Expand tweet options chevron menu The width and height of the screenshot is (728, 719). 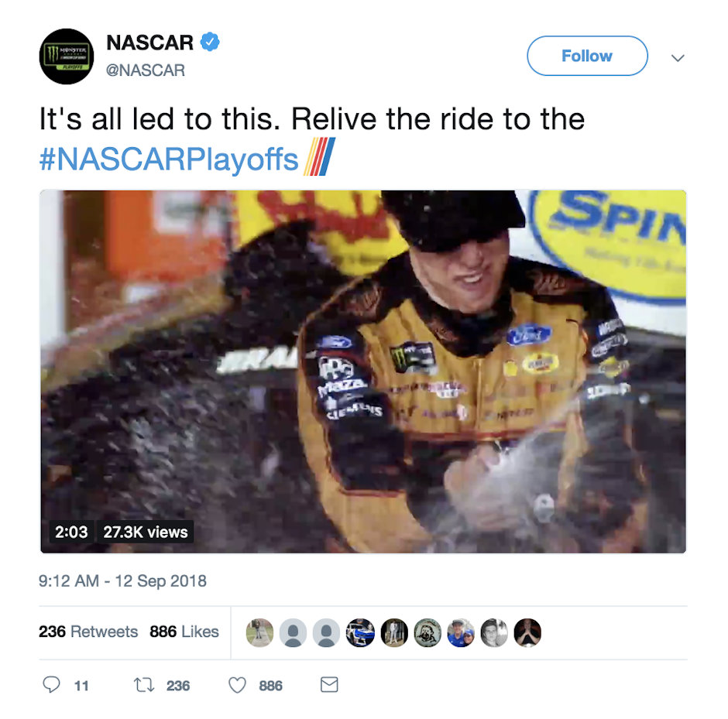tap(678, 58)
